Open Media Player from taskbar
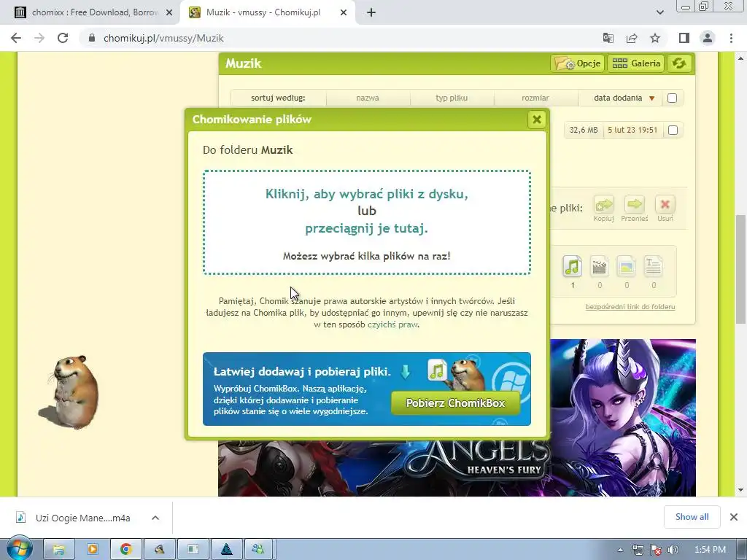 tap(92, 550)
